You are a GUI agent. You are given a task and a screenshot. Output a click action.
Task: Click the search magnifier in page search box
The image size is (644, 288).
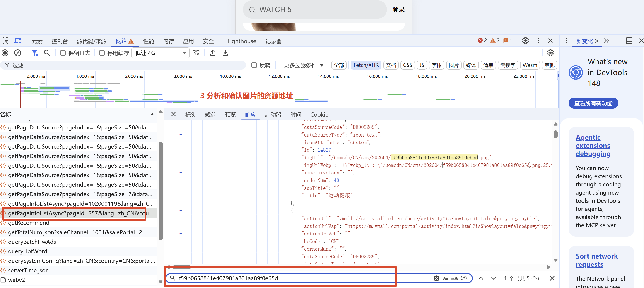point(252,10)
